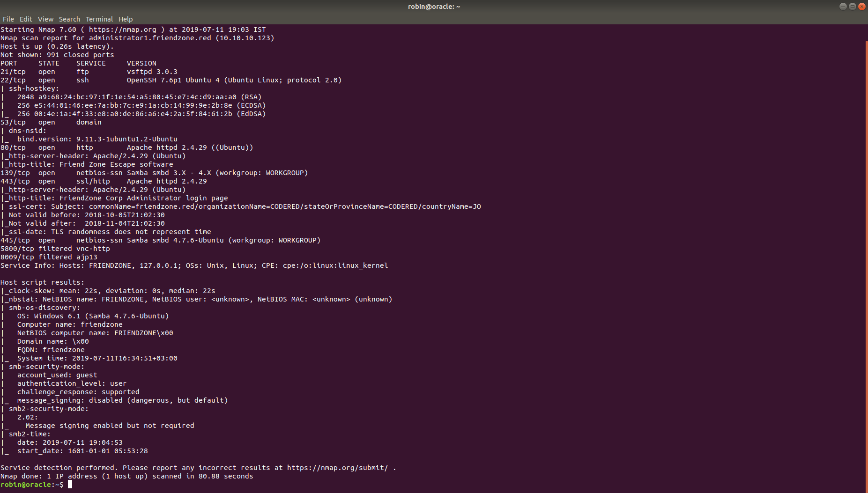Click 'message_signing: disabled' line
Screen dimensions: 868x493
tap(122, 400)
